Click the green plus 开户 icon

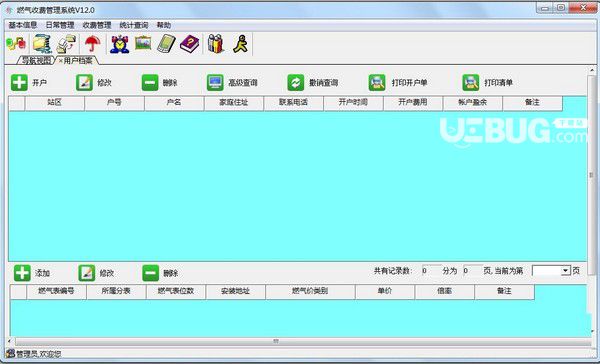(19, 83)
